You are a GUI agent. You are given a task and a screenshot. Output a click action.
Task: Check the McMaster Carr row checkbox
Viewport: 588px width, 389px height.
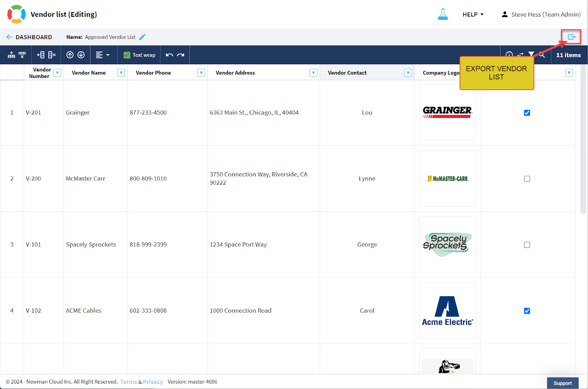coord(527,179)
